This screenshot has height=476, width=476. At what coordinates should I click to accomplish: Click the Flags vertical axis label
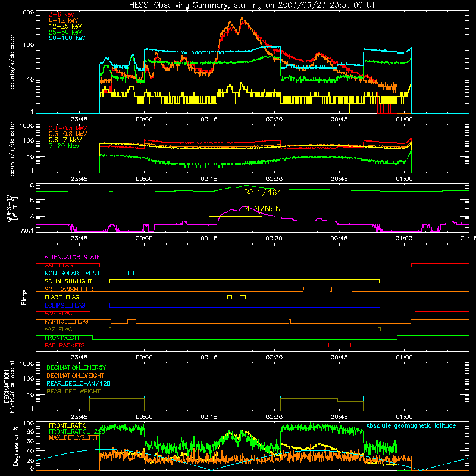pos(24,297)
